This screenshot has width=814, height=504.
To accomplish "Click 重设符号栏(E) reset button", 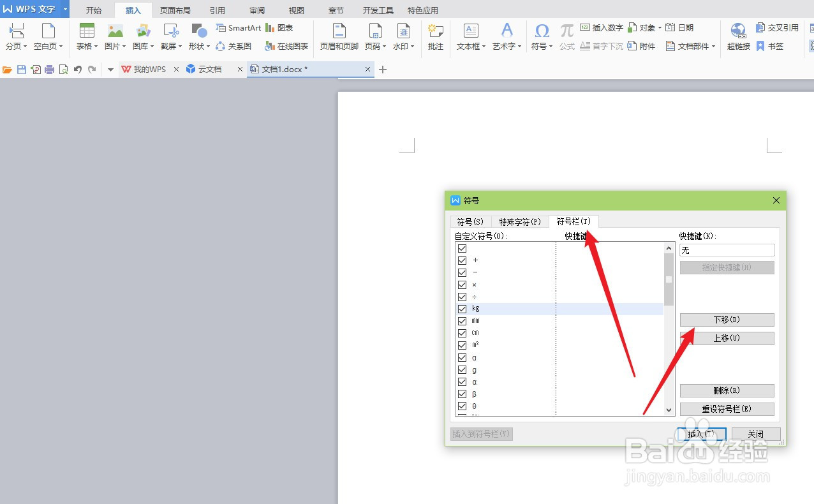I will pos(727,409).
